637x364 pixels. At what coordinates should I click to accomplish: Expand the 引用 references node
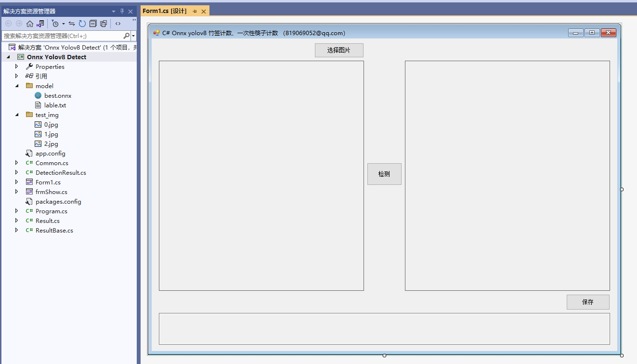17,76
